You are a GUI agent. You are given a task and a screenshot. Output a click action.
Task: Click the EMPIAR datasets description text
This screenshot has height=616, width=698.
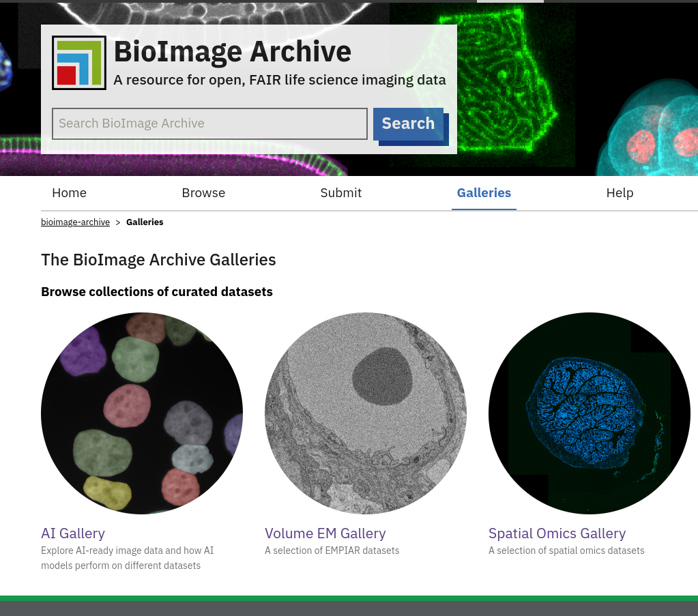tap(332, 551)
